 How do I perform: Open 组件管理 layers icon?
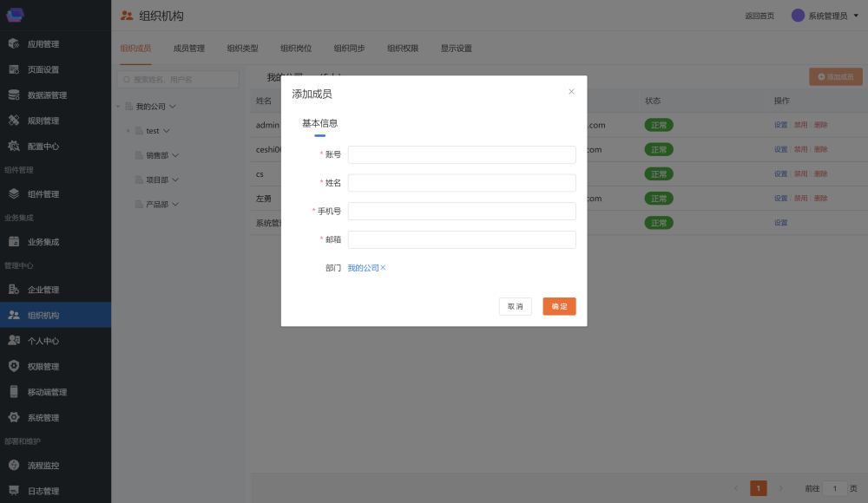(x=14, y=194)
